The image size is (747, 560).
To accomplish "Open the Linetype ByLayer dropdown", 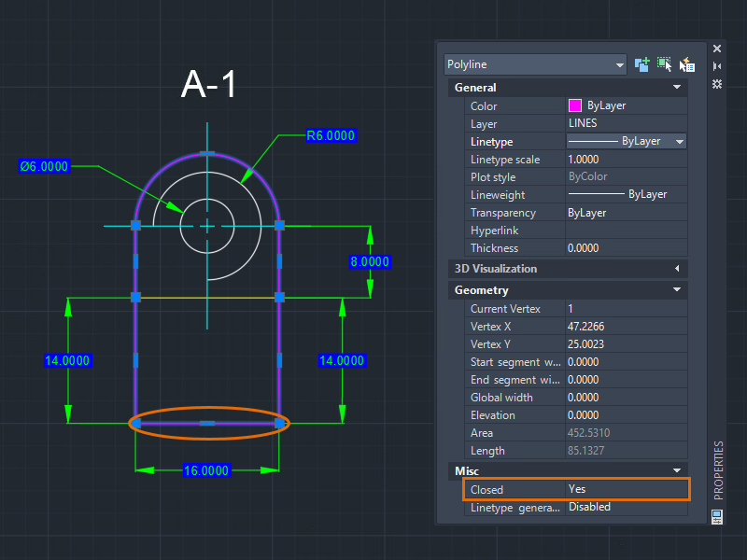I will click(x=679, y=142).
